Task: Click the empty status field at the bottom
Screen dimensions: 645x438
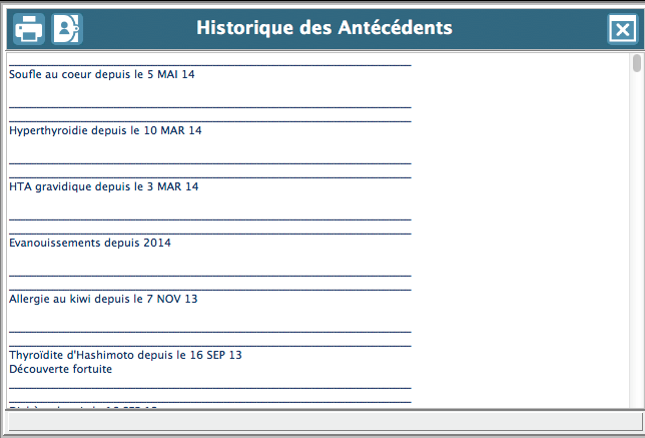Action: coord(322,422)
